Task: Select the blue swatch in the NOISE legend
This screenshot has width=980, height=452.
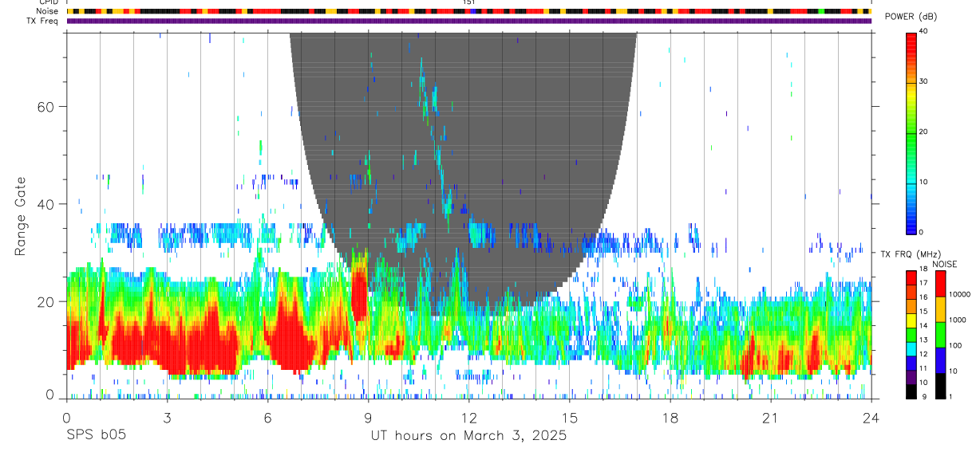Action: pyautogui.click(x=940, y=360)
